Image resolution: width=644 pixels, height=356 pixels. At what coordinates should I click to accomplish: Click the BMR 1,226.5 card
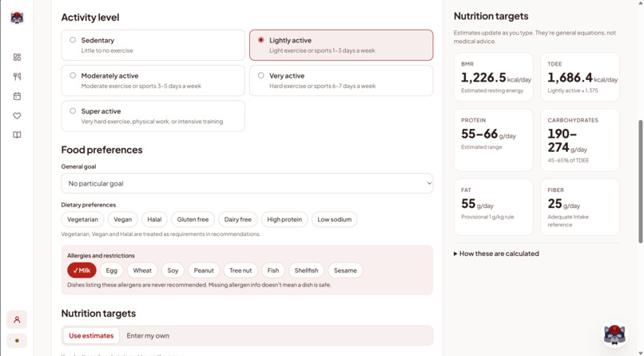(493, 77)
